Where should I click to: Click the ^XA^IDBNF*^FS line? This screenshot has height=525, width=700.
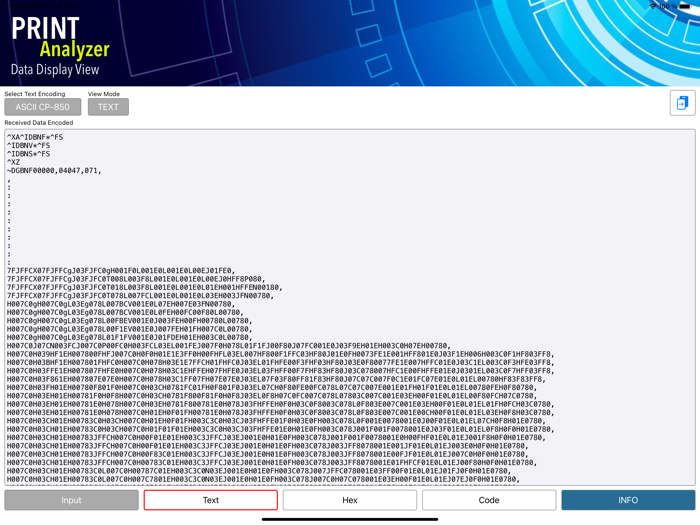pyautogui.click(x=35, y=137)
